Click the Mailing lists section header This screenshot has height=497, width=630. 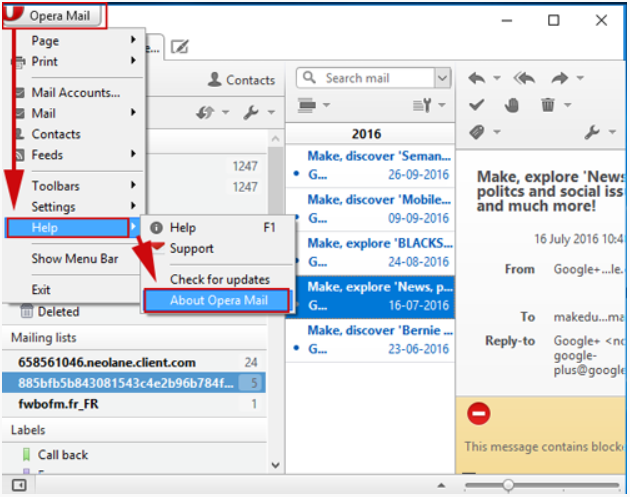[x=134, y=338]
